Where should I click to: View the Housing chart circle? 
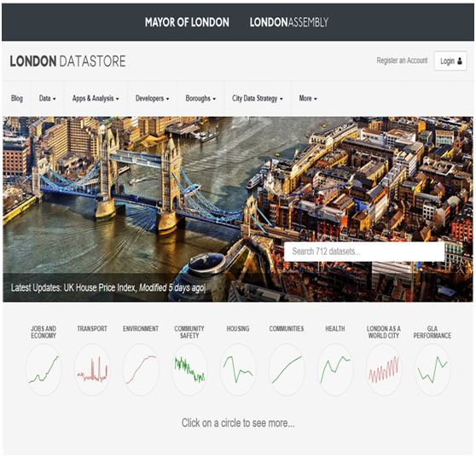238,369
